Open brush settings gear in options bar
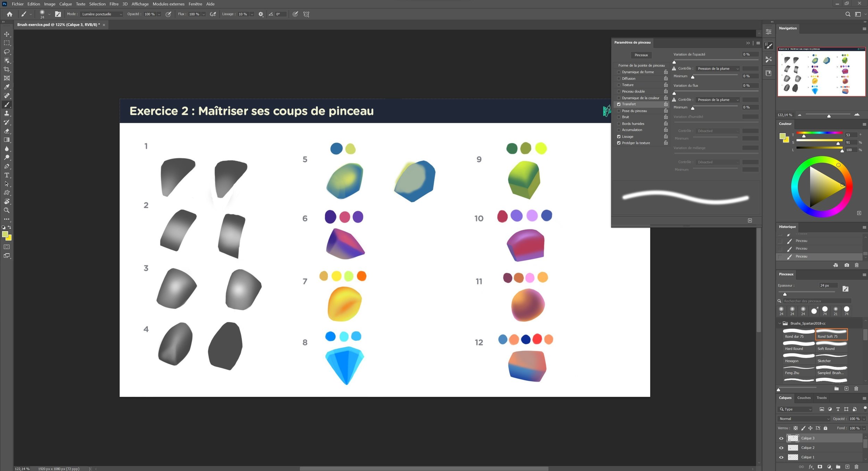The height and width of the screenshot is (471, 868). point(261,14)
